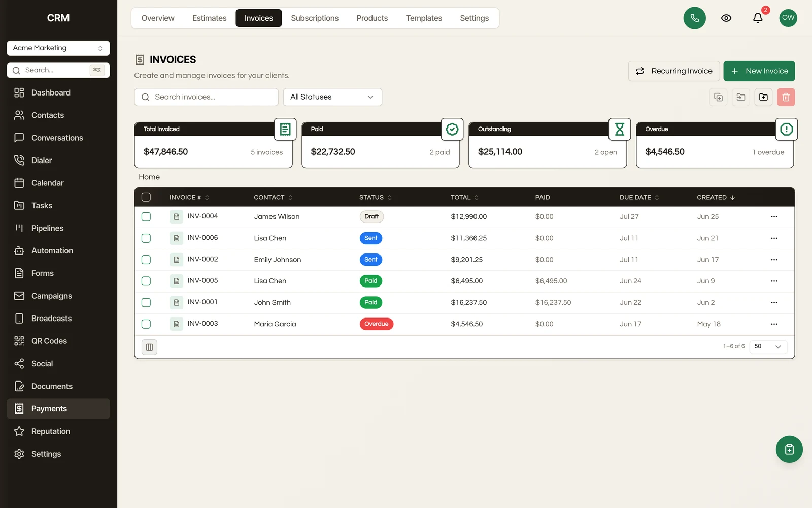Viewport: 812px width, 508px height.
Task: Tick the checkbox for INV-0003
Action: 146,324
